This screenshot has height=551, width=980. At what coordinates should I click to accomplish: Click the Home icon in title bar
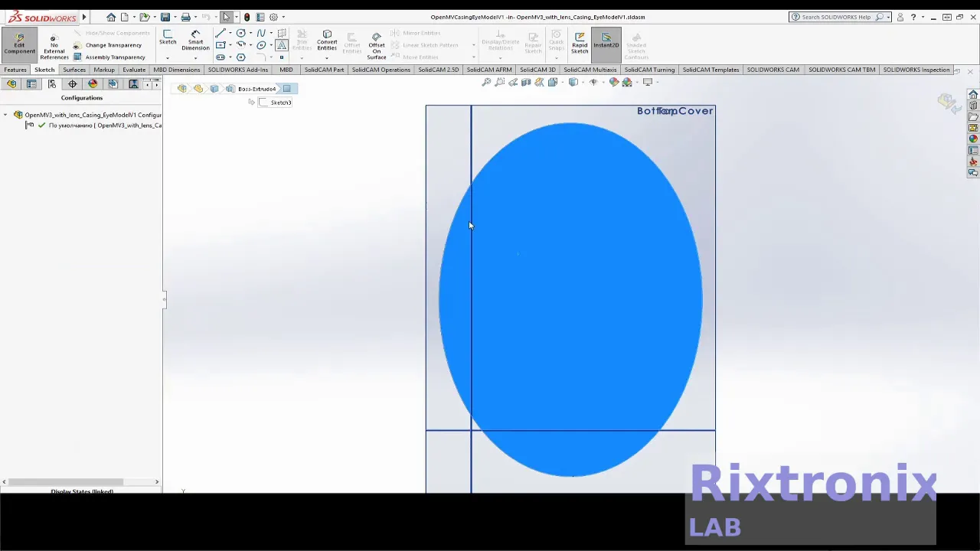111,17
